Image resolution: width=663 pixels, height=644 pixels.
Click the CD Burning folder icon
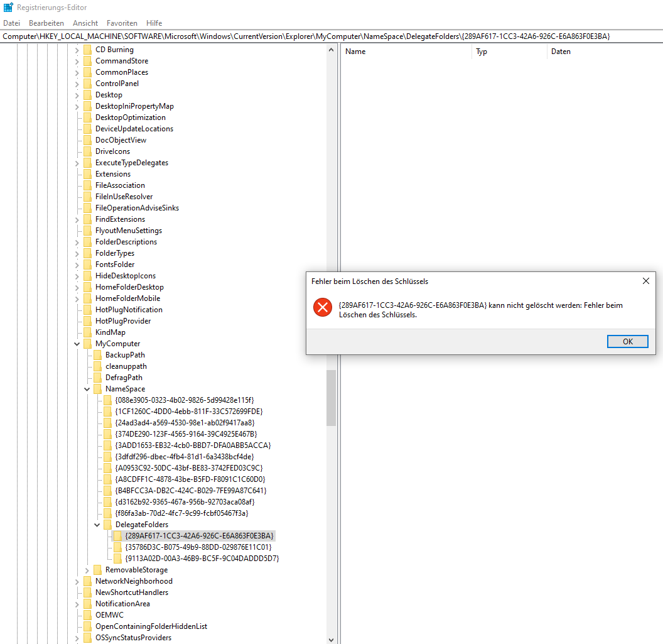pos(88,49)
